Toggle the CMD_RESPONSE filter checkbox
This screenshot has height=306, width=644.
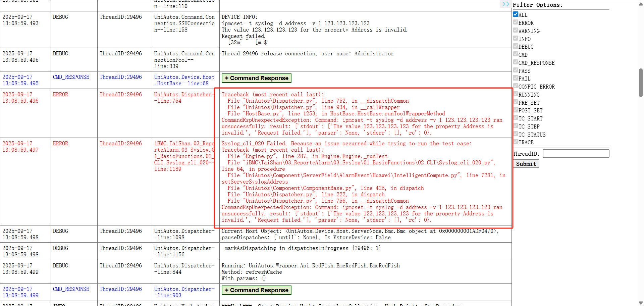[516, 62]
